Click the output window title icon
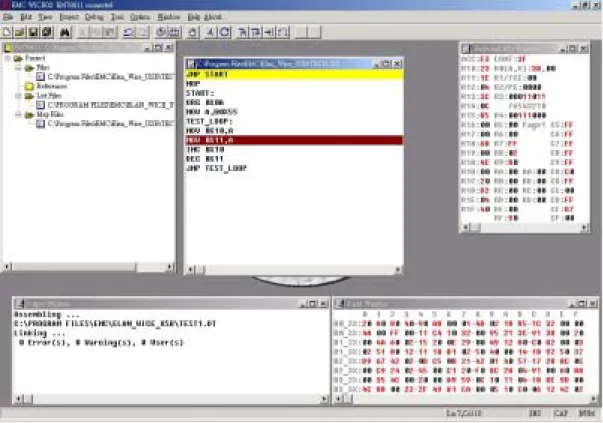Viewport: 603px width, 423px height. click(19, 304)
